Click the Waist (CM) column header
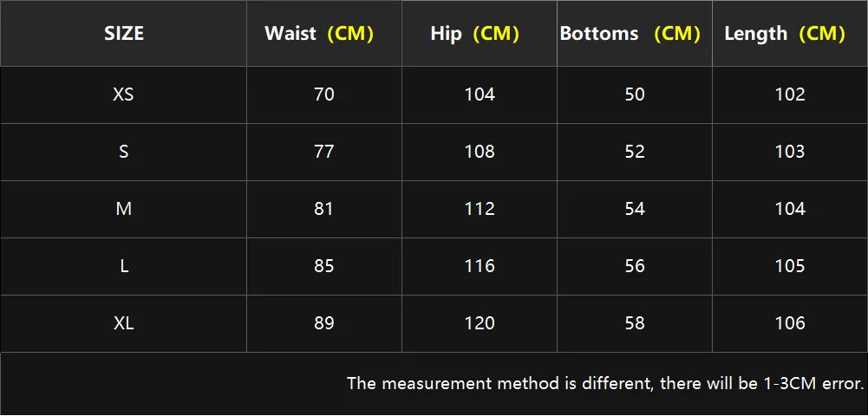868x416 pixels. [x=318, y=34]
